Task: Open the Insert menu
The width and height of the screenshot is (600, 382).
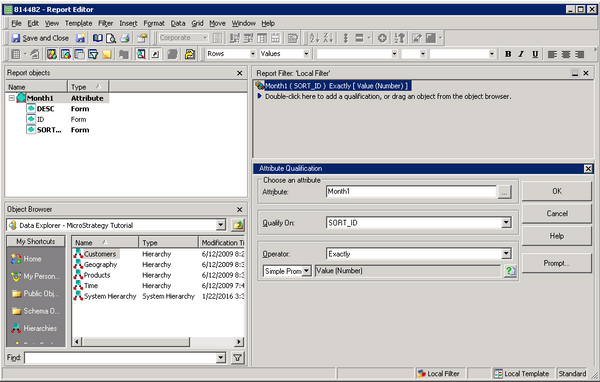Action: click(128, 23)
